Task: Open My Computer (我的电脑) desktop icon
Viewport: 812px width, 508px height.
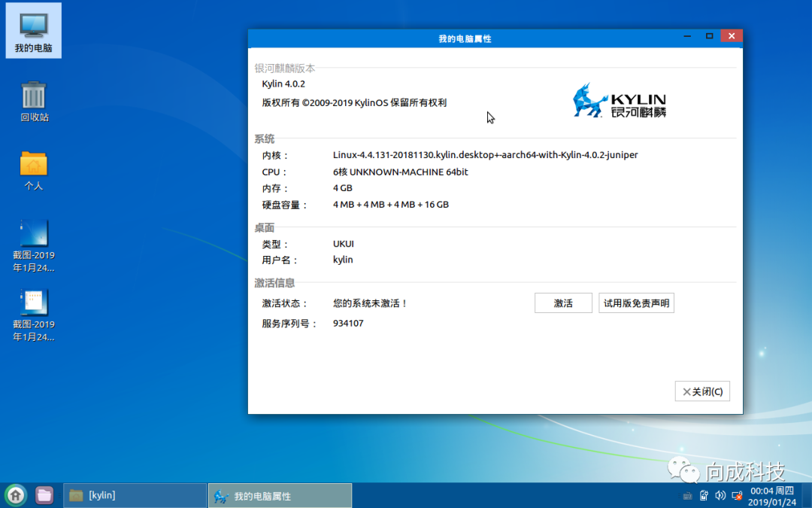Action: click(33, 30)
